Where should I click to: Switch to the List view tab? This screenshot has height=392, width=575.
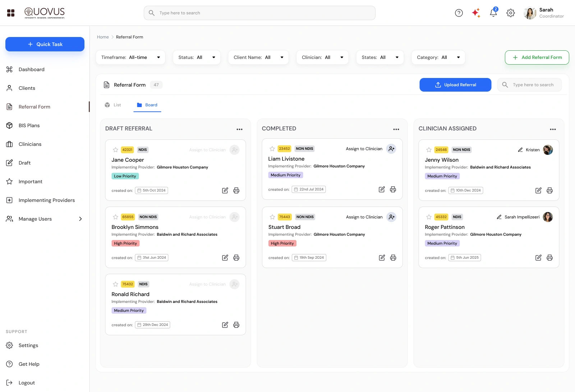113,105
